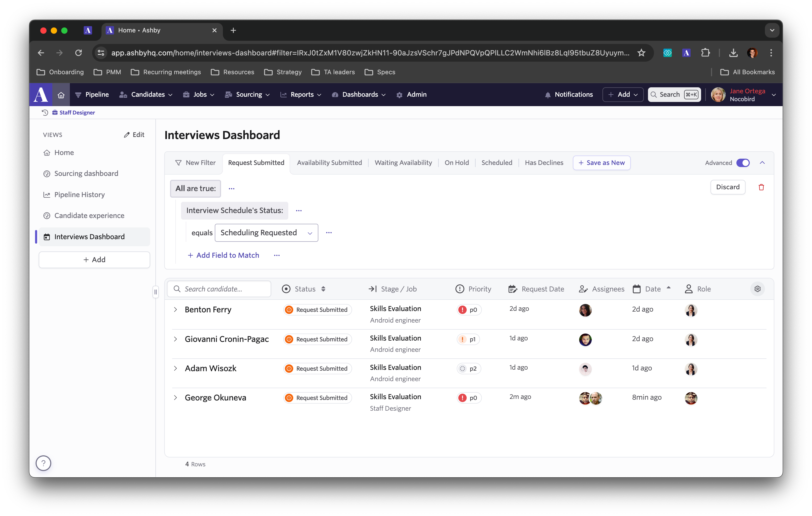Image resolution: width=812 pixels, height=516 pixels.
Task: Expand the Benton Ferry candidate row
Action: [175, 308]
